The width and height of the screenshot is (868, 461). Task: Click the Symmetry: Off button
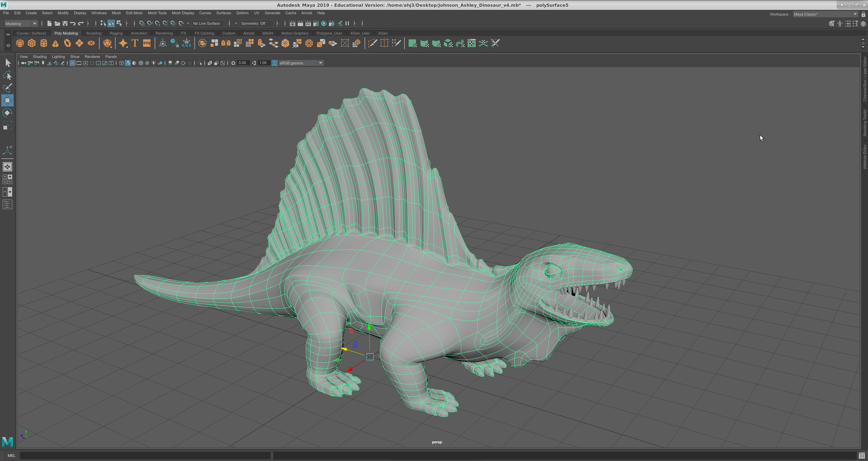point(253,23)
